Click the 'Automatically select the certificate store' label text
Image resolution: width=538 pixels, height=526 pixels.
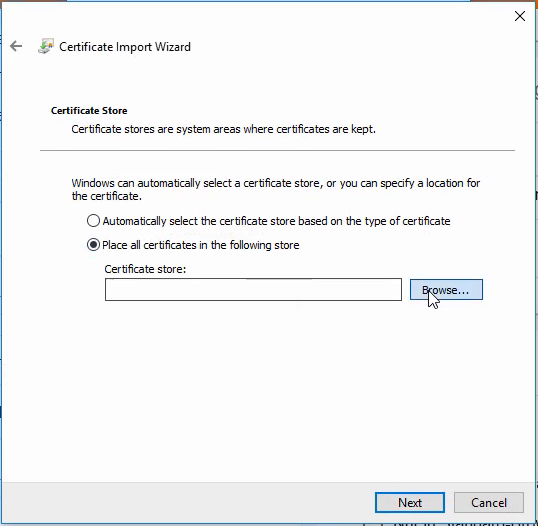click(276, 221)
